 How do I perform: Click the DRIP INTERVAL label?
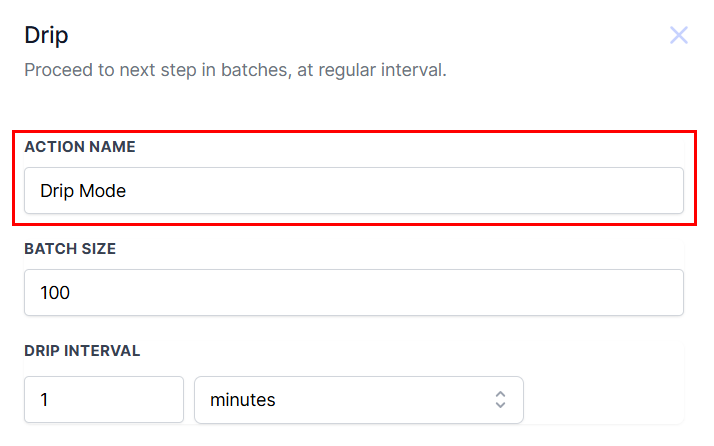pos(82,351)
